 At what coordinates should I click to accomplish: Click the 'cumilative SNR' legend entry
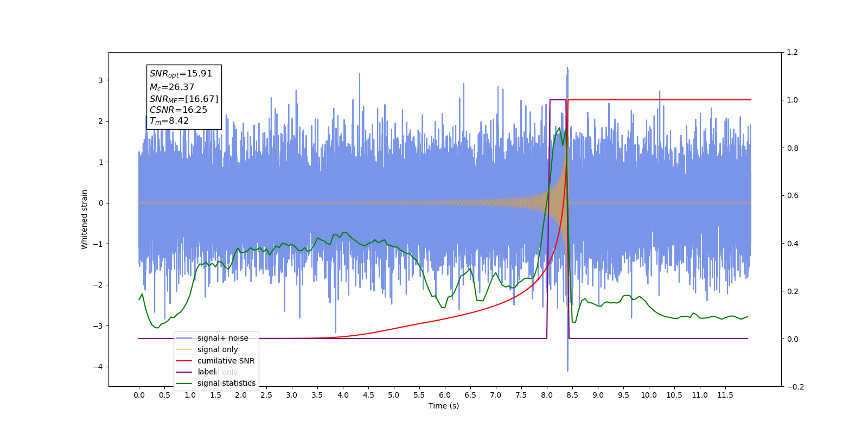[226, 361]
